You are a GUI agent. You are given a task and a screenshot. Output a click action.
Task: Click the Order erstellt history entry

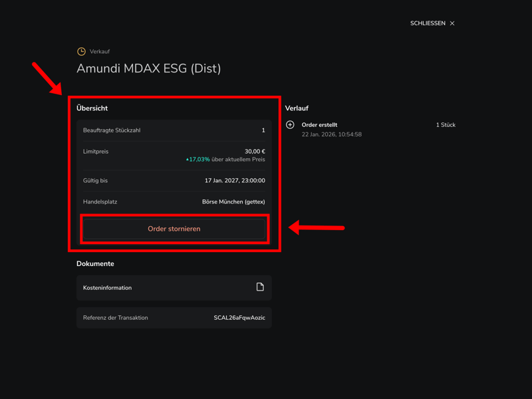(x=319, y=125)
